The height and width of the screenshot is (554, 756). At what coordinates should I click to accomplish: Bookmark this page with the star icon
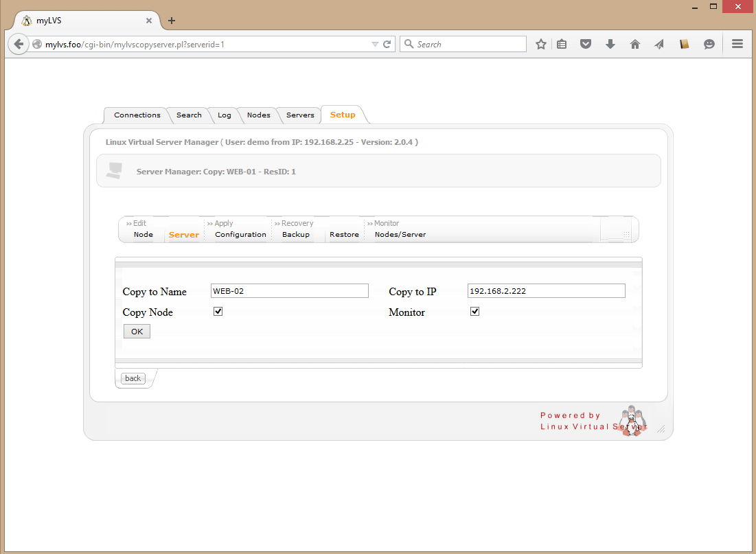541,44
